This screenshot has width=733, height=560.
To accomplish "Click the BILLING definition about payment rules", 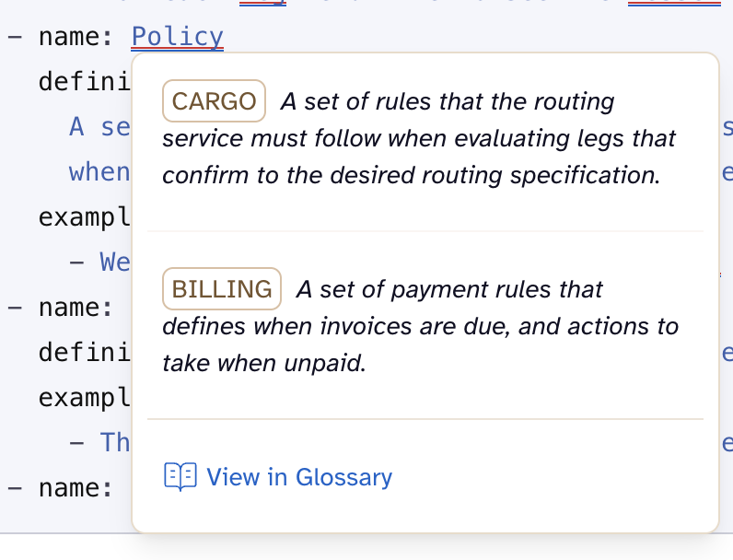I will 420,326.
